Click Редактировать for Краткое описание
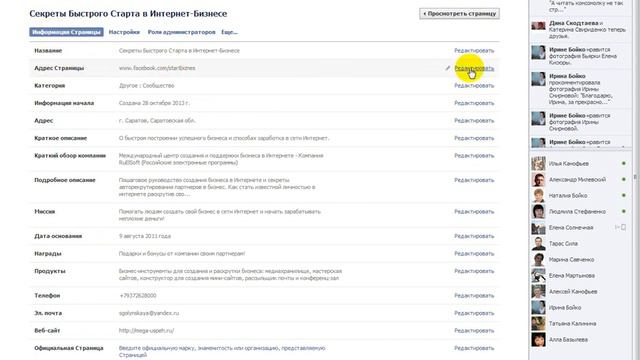 (474, 138)
